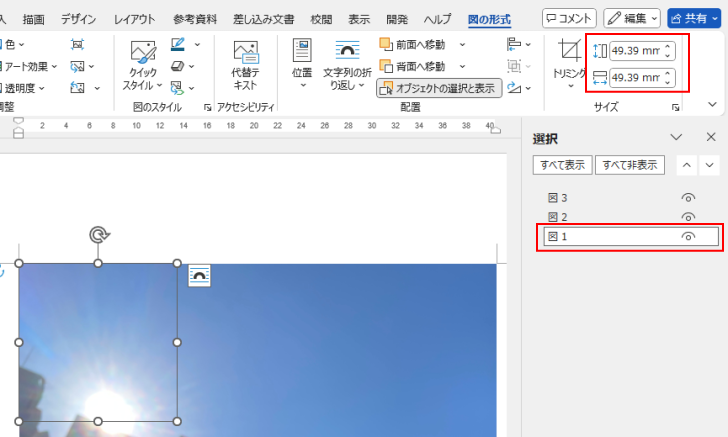Open Picture Effects dropdown arrow
This screenshot has height=437, width=728.
tap(191, 66)
